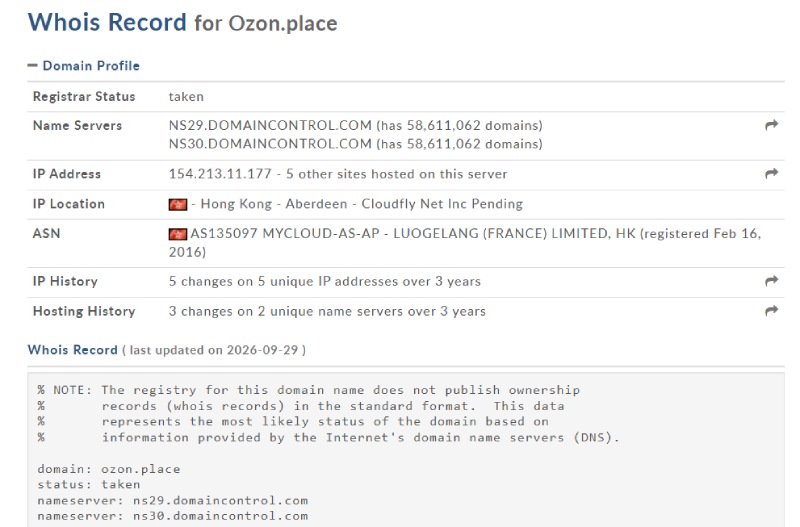The image size is (800, 527).
Task: Click 'nameserver: ns30.domaincontrol.com' line
Action: (172, 516)
